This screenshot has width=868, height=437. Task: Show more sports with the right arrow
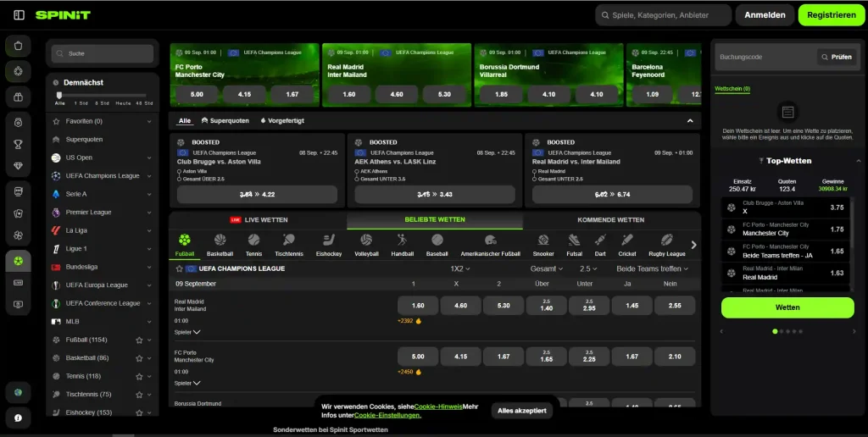pyautogui.click(x=693, y=245)
